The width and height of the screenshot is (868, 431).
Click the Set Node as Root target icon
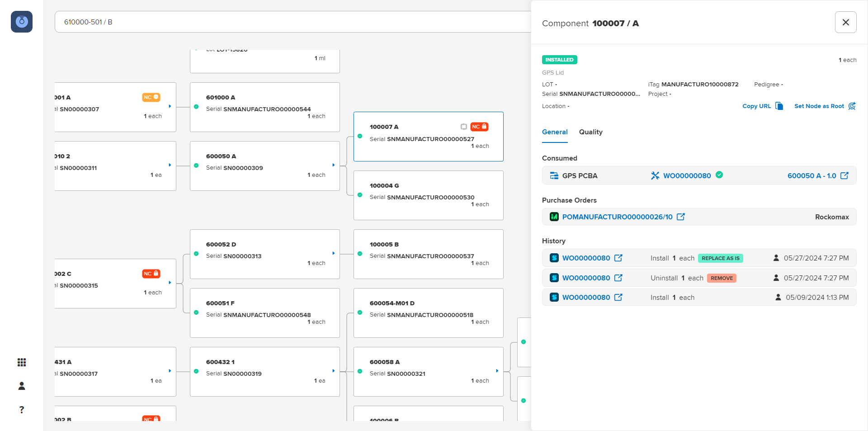coord(852,106)
